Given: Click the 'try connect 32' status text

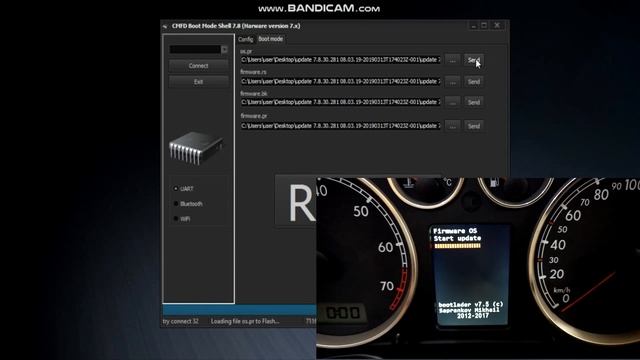Looking at the screenshot, I should (x=180, y=321).
